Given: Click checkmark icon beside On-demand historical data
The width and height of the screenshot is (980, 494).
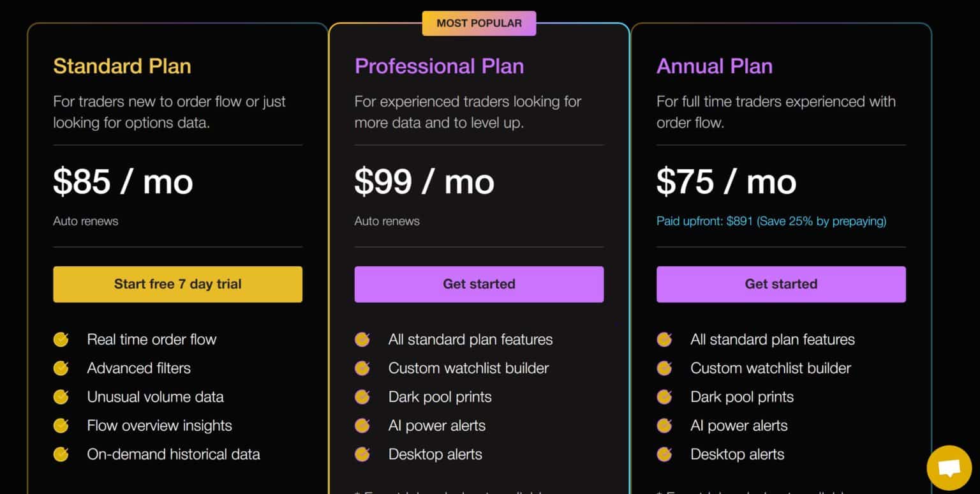Looking at the screenshot, I should click(x=61, y=454).
